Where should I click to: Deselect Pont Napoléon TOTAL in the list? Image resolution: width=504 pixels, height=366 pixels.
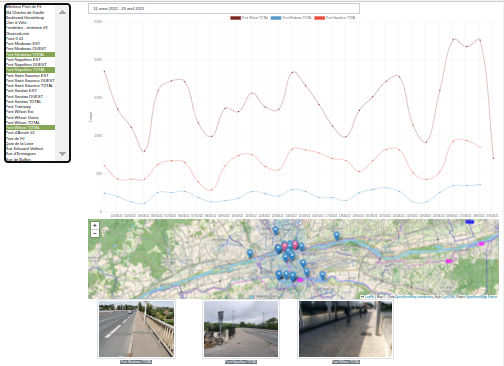(x=30, y=70)
